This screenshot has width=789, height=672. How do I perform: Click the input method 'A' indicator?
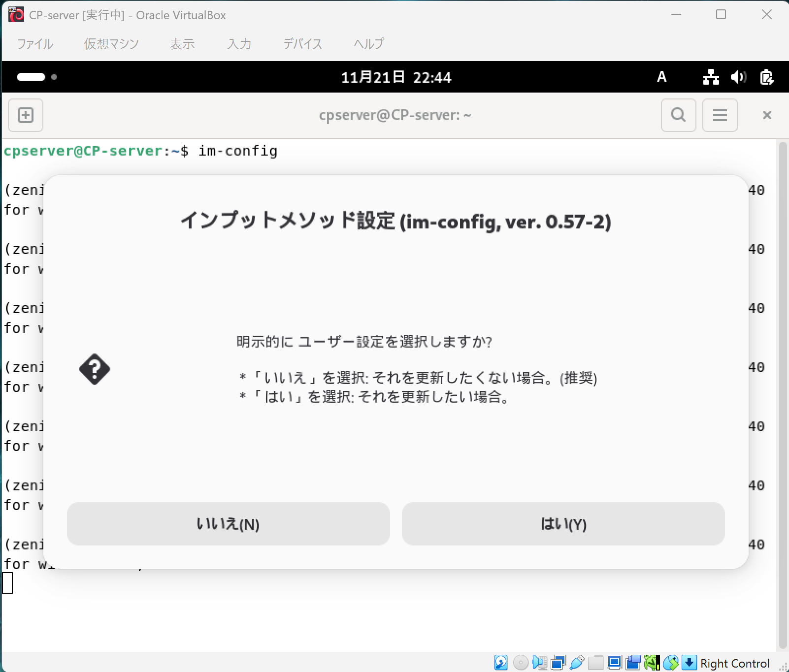pos(661,77)
